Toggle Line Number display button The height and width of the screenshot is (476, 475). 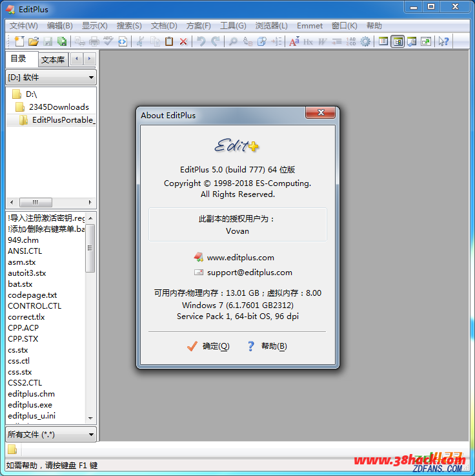coord(351,41)
